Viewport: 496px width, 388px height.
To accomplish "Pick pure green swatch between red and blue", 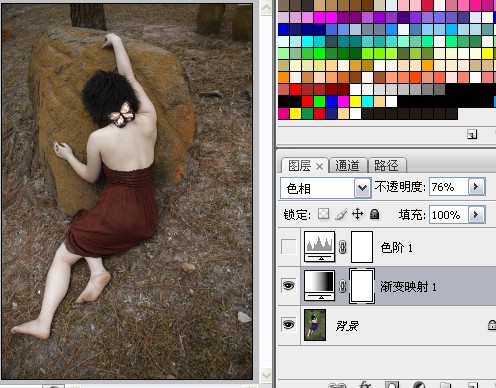I will point(319,101).
